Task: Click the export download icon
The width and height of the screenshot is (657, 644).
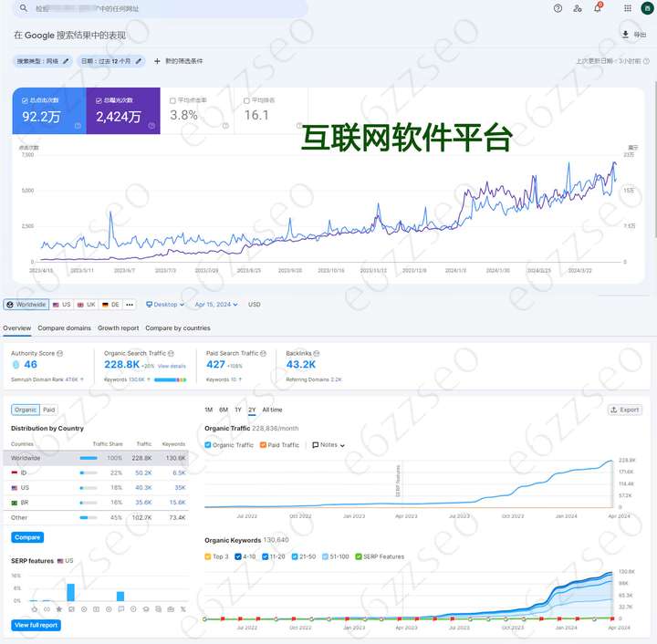Action: [x=625, y=35]
